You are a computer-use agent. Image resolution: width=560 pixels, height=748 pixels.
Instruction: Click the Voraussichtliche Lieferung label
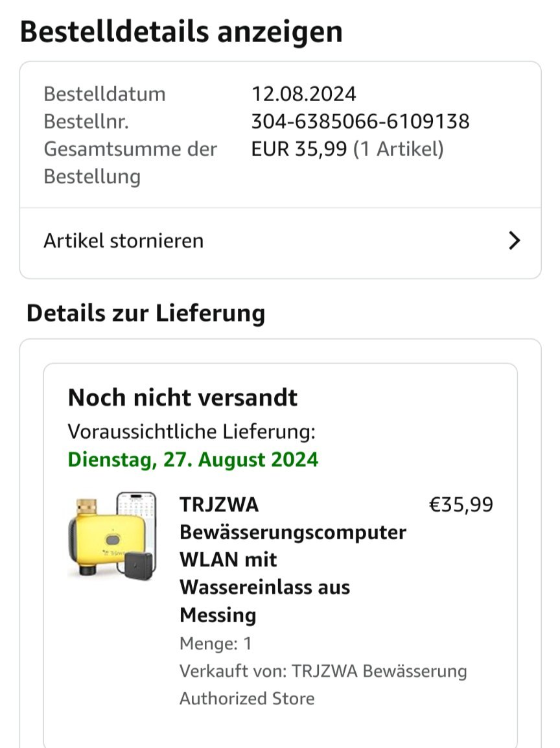coord(192,432)
